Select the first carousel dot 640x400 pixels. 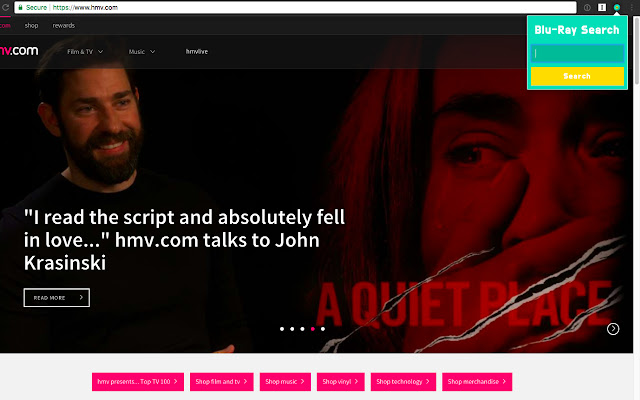pyautogui.click(x=282, y=329)
